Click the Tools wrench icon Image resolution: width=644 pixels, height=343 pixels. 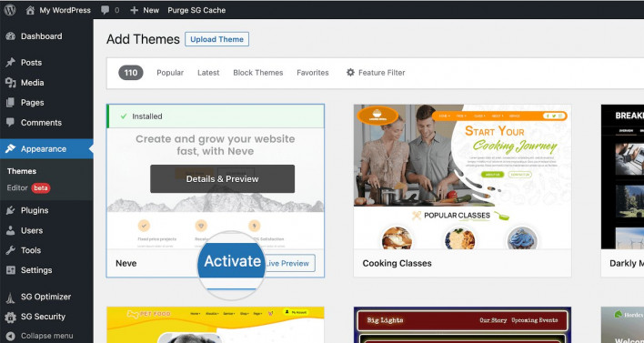10,250
